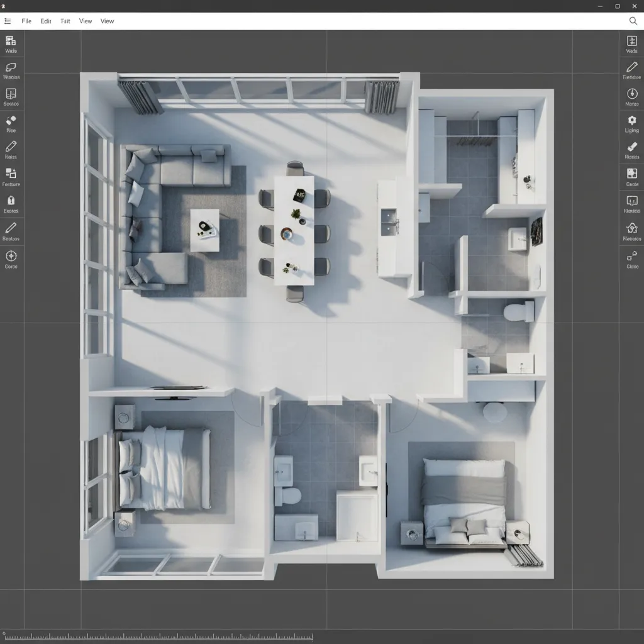Screen dimensions: 644x644
Task: Open the grid-tile Cecte panel
Action: coord(631,177)
